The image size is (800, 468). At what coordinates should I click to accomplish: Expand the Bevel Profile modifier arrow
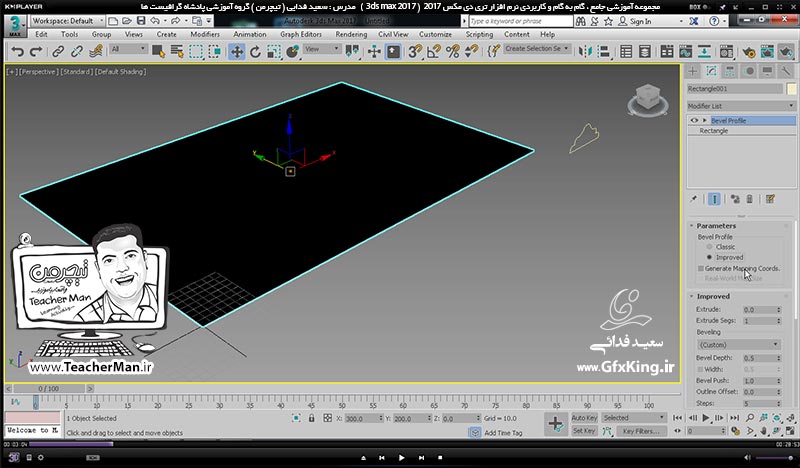(705, 120)
